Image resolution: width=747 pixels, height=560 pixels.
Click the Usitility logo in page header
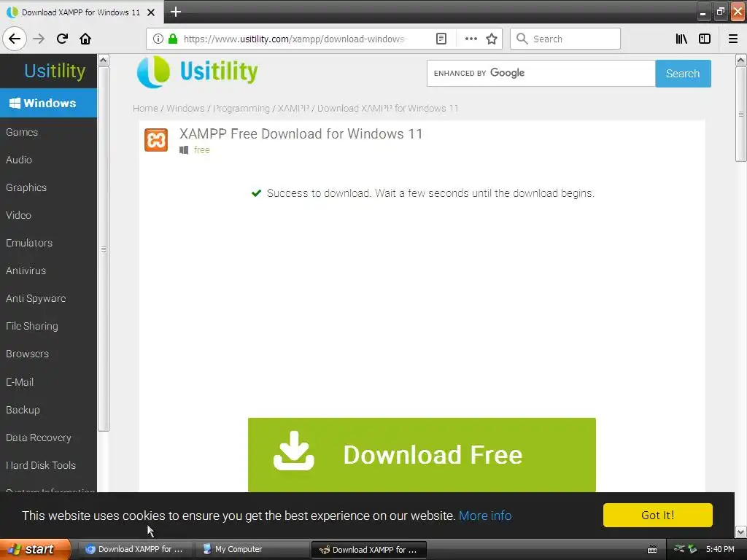(x=197, y=72)
